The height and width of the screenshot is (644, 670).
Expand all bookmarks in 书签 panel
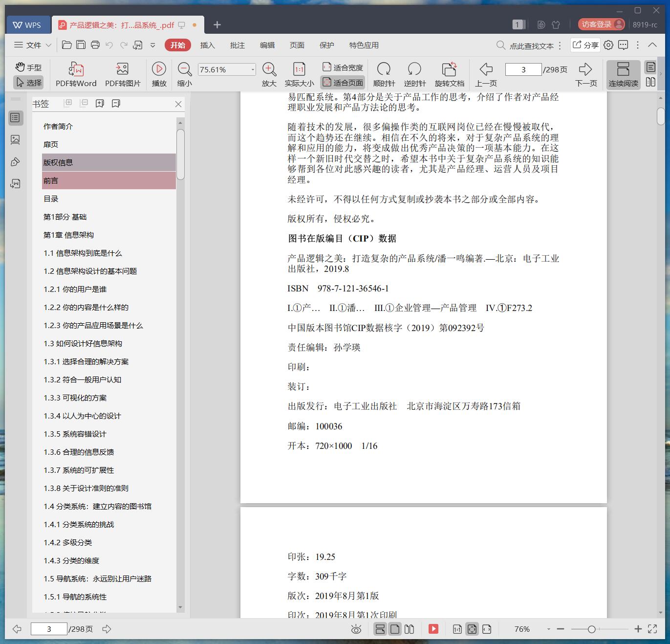tap(68, 103)
